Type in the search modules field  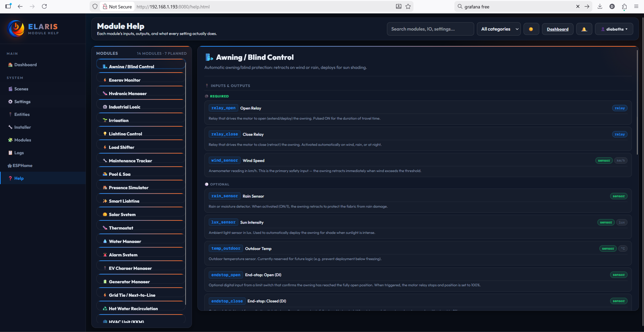[x=430, y=29]
